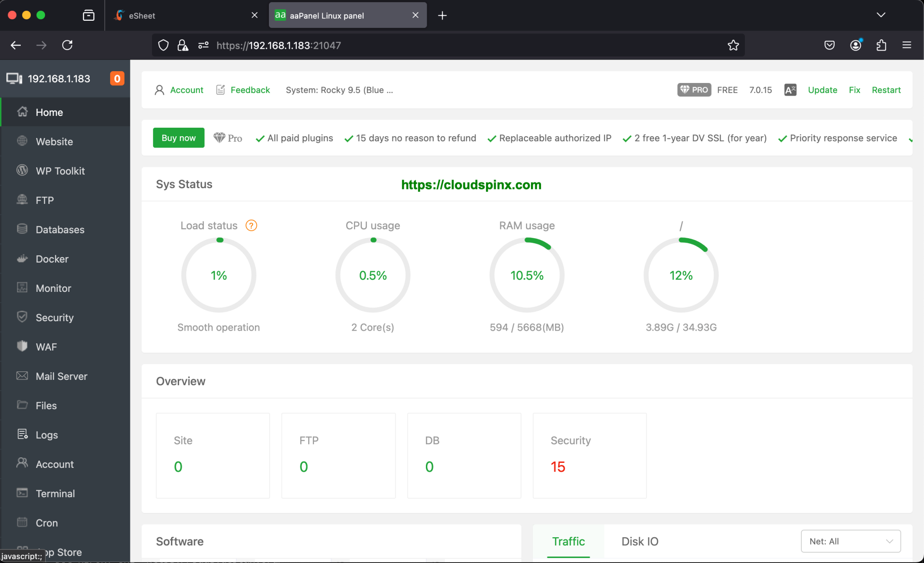This screenshot has width=924, height=563.
Task: Launch the Terminal from the sidebar
Action: click(x=55, y=493)
